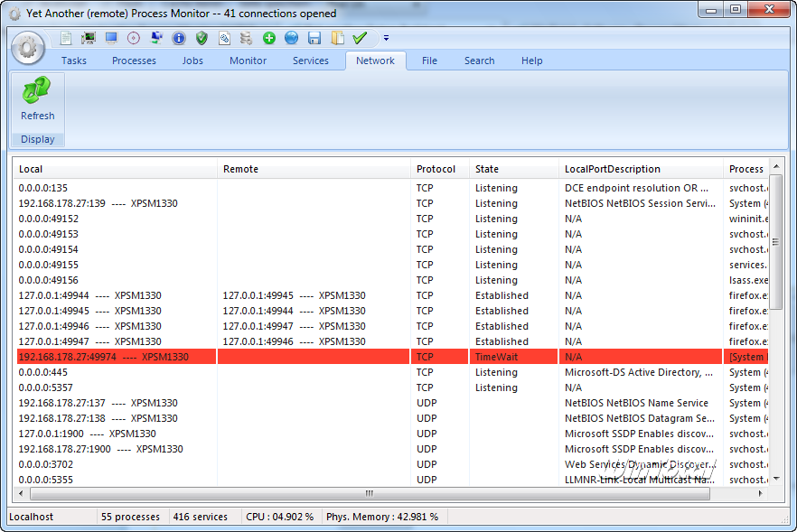The image size is (797, 532).
Task: Select the 0.0.0.0:135 listening connection row
Action: click(x=117, y=188)
